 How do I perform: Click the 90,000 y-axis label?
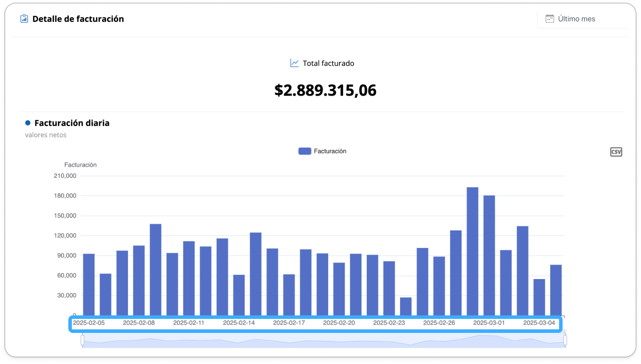coord(67,255)
